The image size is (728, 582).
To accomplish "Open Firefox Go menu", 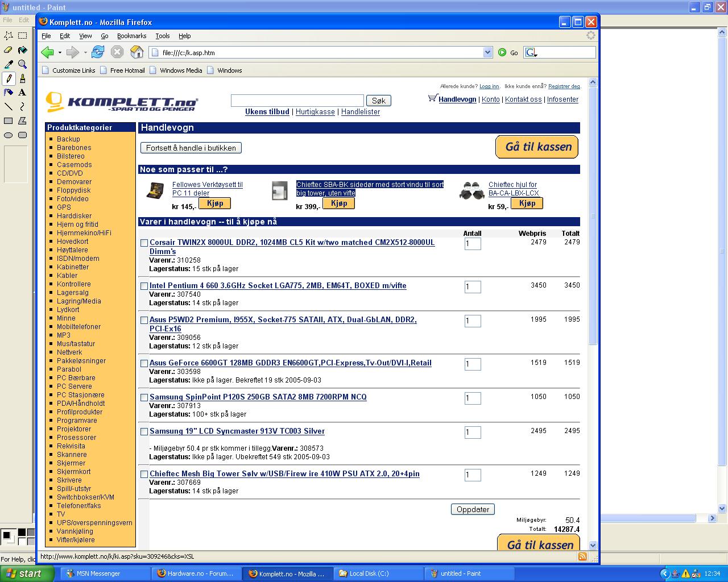I will click(x=105, y=36).
